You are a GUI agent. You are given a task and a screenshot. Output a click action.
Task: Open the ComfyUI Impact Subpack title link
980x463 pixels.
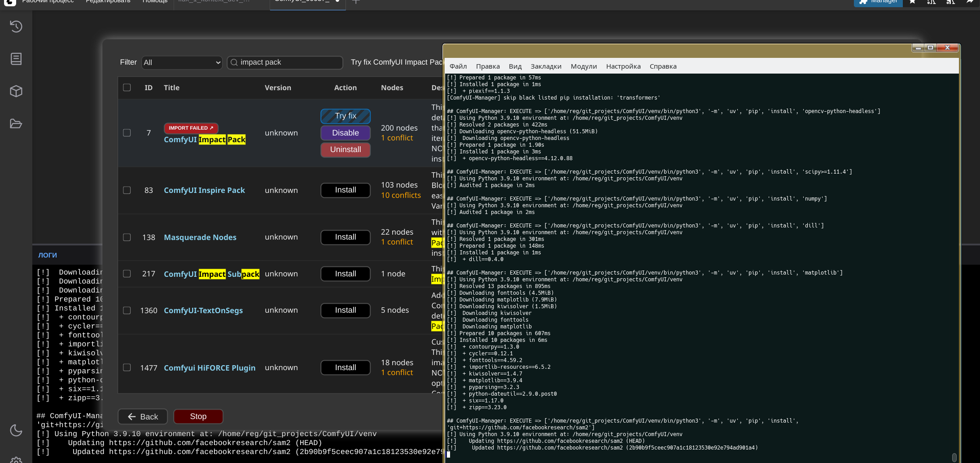[x=211, y=274]
